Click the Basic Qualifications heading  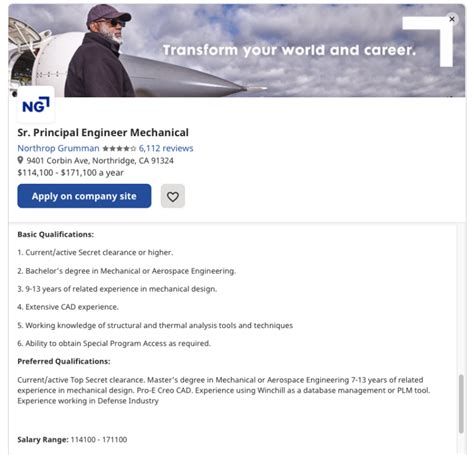[x=56, y=234]
